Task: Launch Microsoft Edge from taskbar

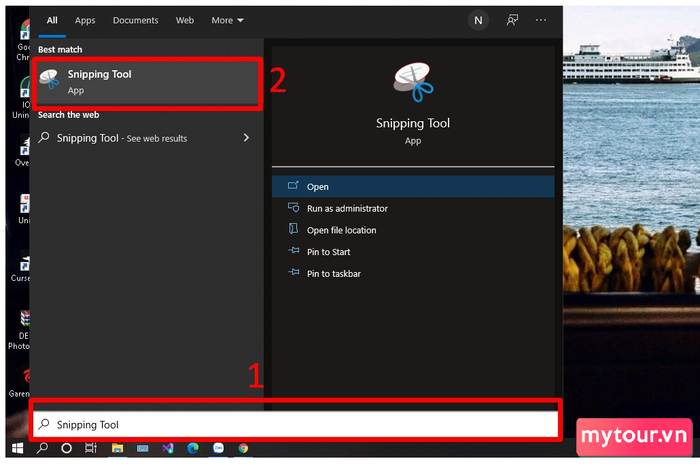Action: point(193,448)
